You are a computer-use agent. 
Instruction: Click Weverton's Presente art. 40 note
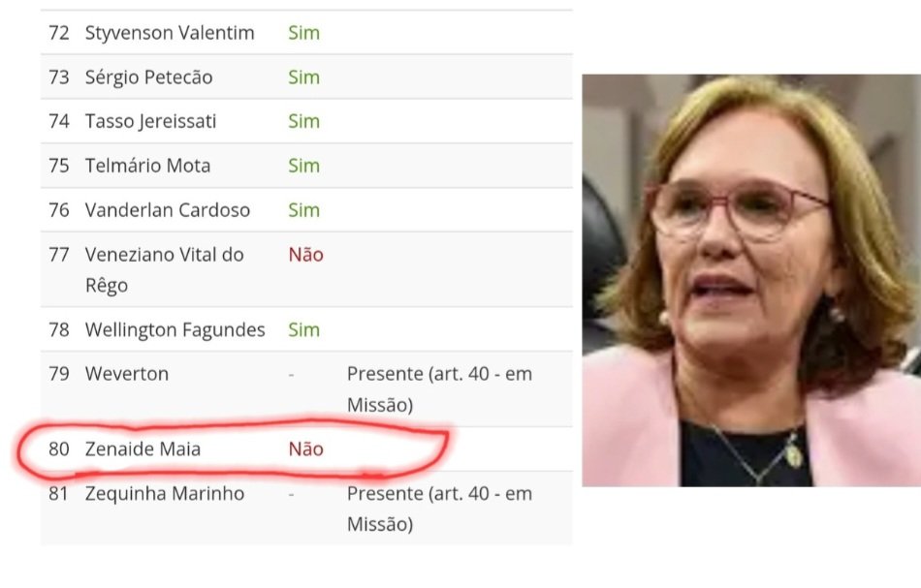(439, 389)
